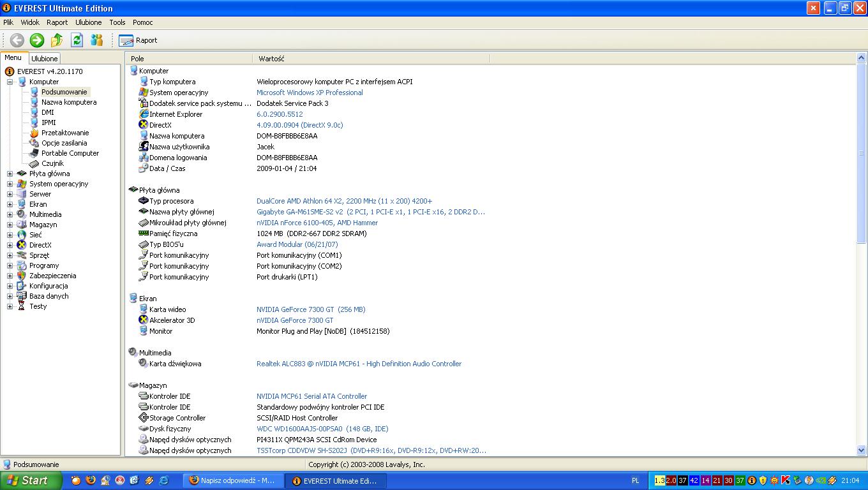Click the value Port drukarki (LPT1)
The image size is (868, 490).
[287, 277]
